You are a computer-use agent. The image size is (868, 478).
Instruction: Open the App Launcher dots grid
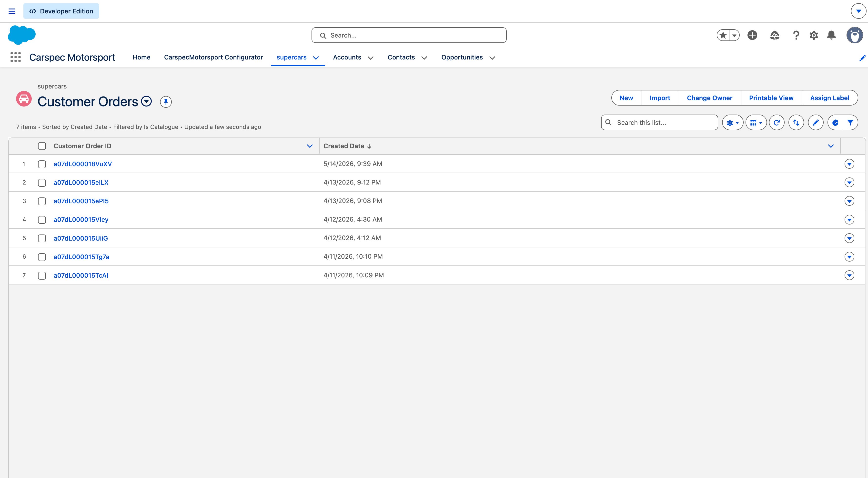pos(16,57)
